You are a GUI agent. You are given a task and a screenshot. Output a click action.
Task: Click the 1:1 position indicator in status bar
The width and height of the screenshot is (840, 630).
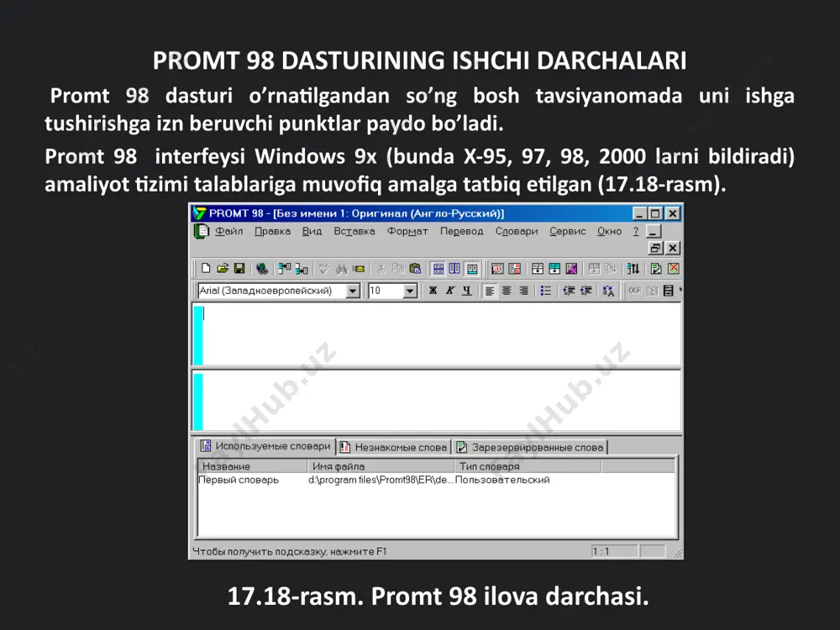(614, 551)
